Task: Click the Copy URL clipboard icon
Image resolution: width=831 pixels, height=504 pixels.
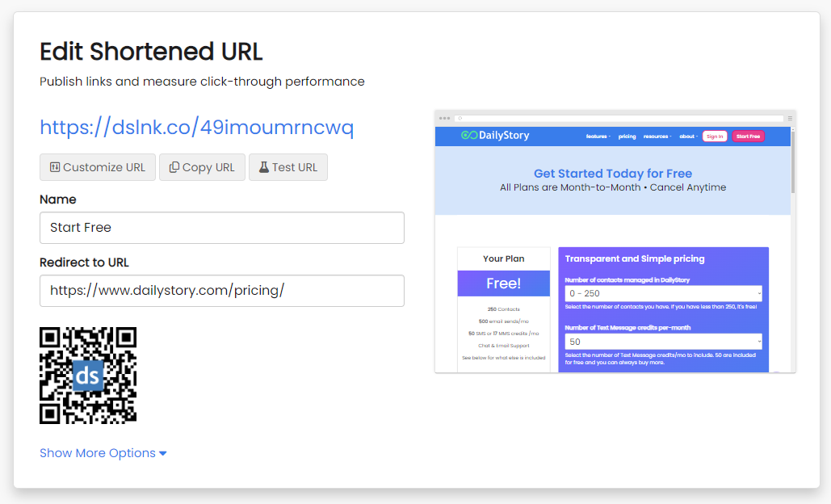Action: (x=174, y=167)
